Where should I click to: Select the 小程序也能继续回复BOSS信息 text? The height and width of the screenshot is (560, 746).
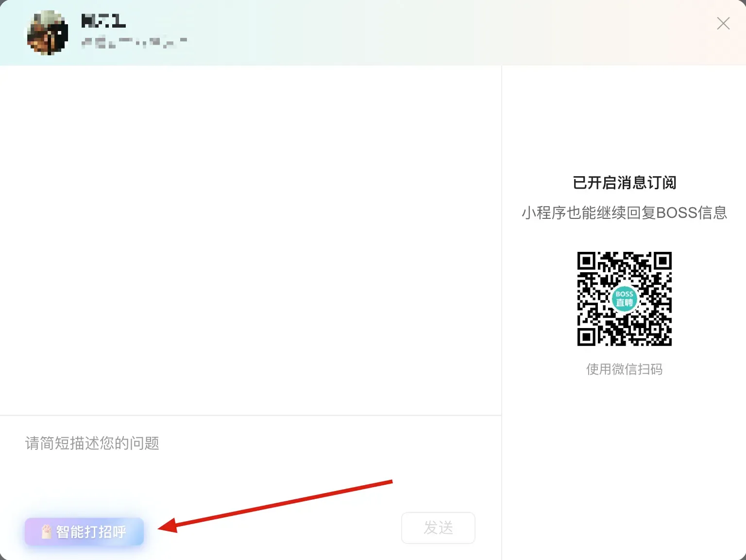(x=624, y=213)
